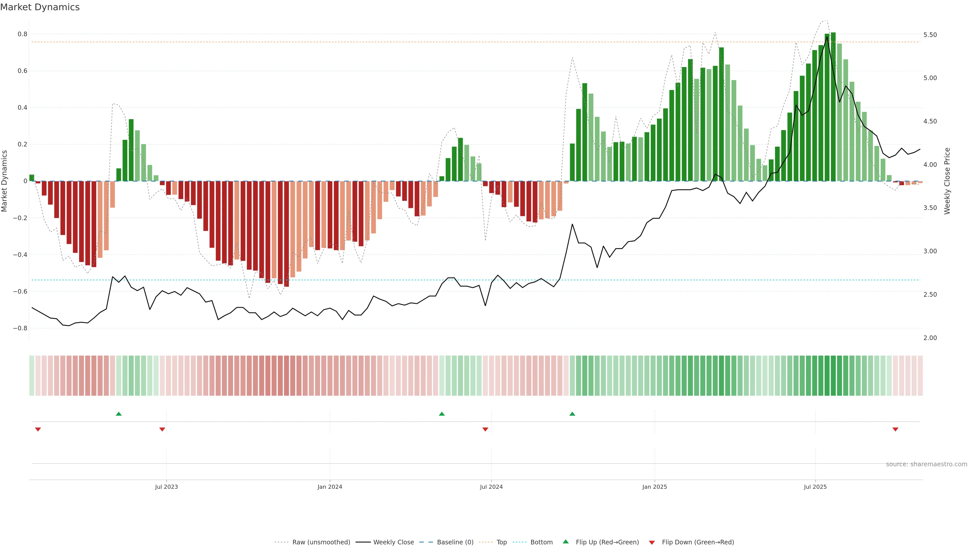Click the Market Dynamics chart title

(x=40, y=7)
